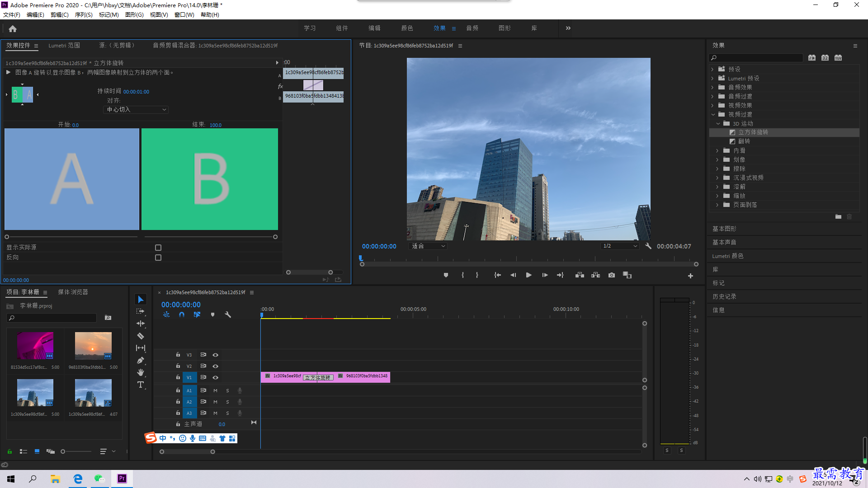Toggle V3 track visibility eye

[x=216, y=355]
